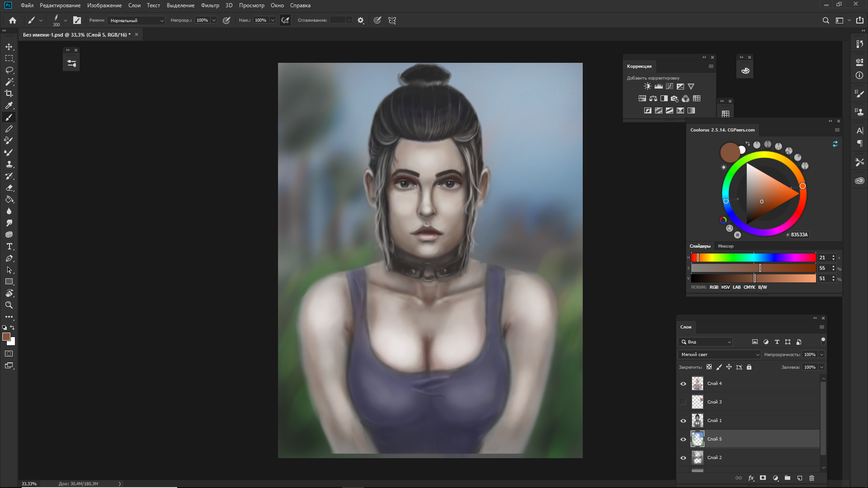Open the Режим blend mode dropdown
This screenshot has width=868, height=488.
tap(137, 20)
